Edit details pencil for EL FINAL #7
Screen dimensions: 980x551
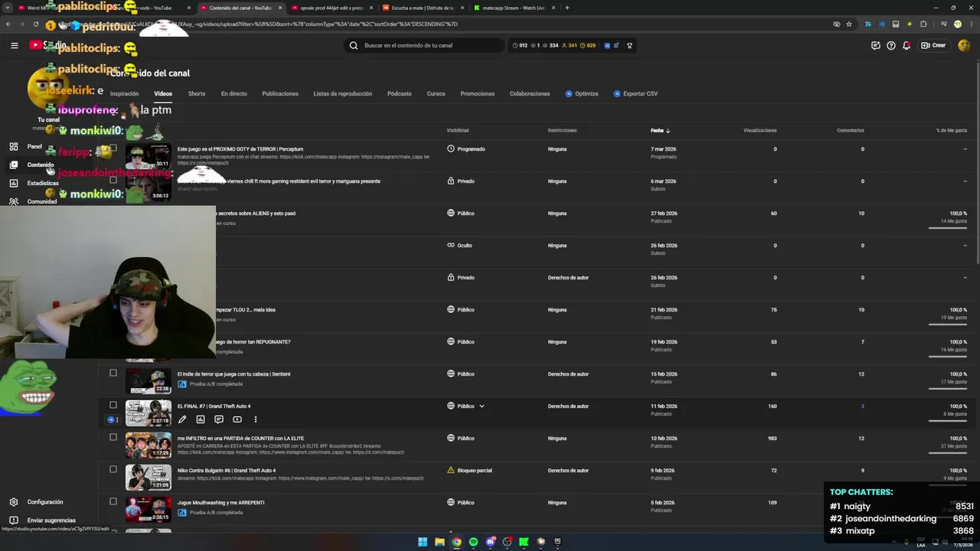tap(182, 419)
